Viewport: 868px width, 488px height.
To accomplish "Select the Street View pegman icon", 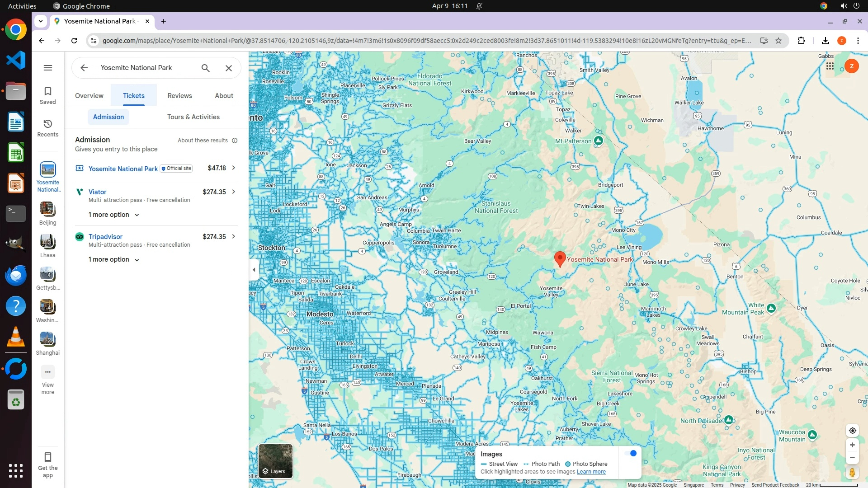I will pyautogui.click(x=852, y=473).
